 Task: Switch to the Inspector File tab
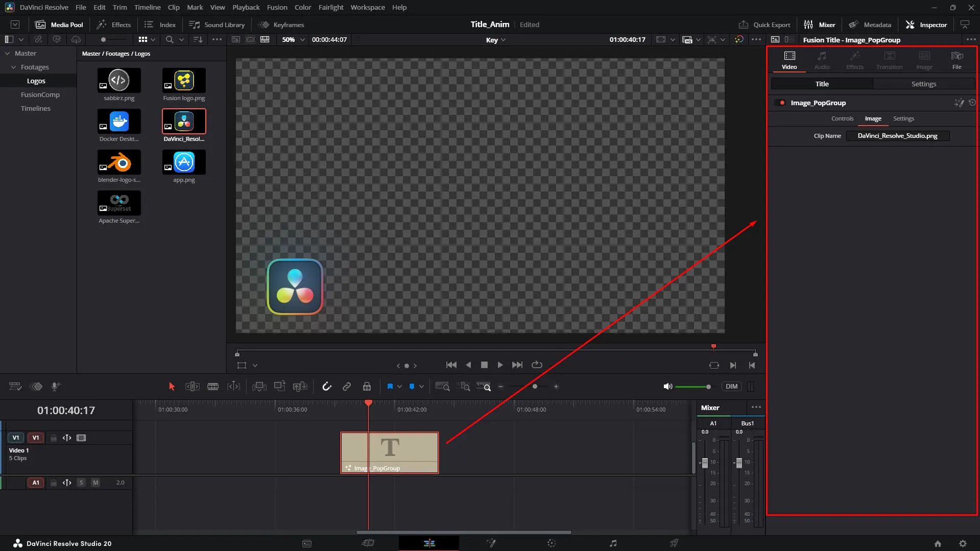(x=957, y=60)
